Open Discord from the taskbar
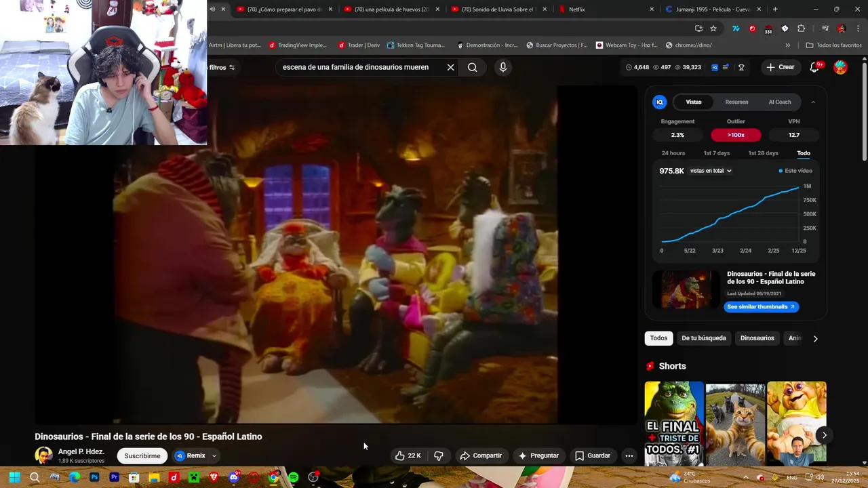 (x=234, y=477)
